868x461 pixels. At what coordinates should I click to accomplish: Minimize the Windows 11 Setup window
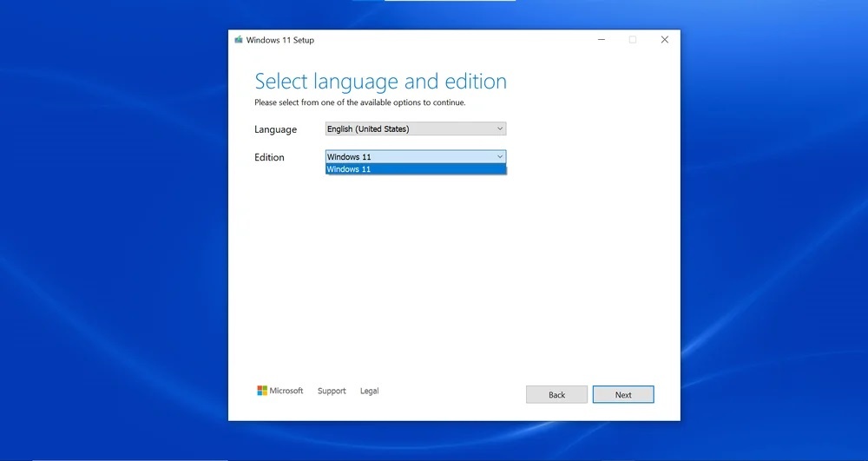pyautogui.click(x=602, y=40)
